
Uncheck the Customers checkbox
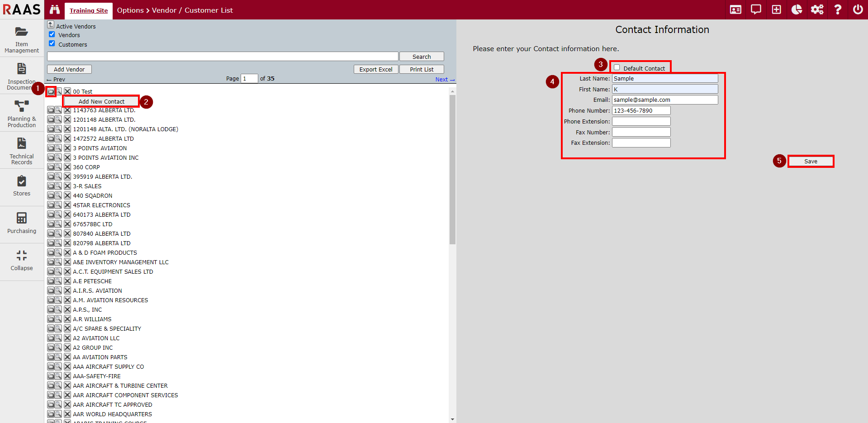52,44
